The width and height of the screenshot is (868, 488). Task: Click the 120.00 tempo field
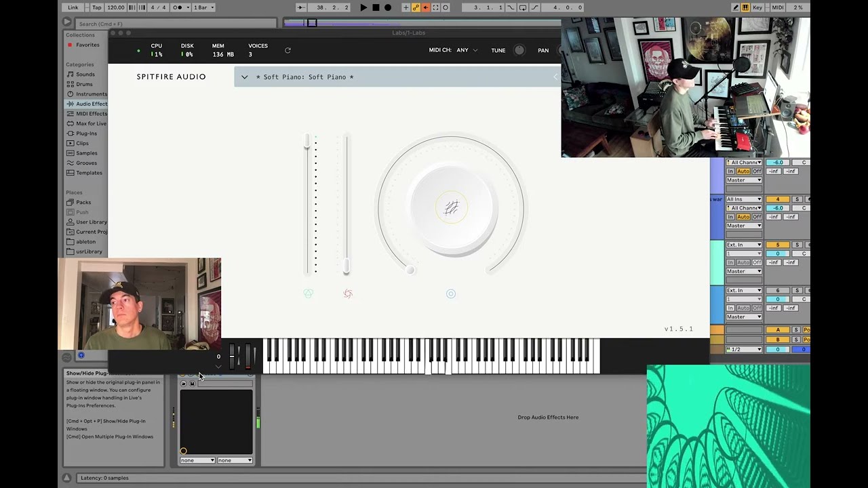click(x=116, y=7)
